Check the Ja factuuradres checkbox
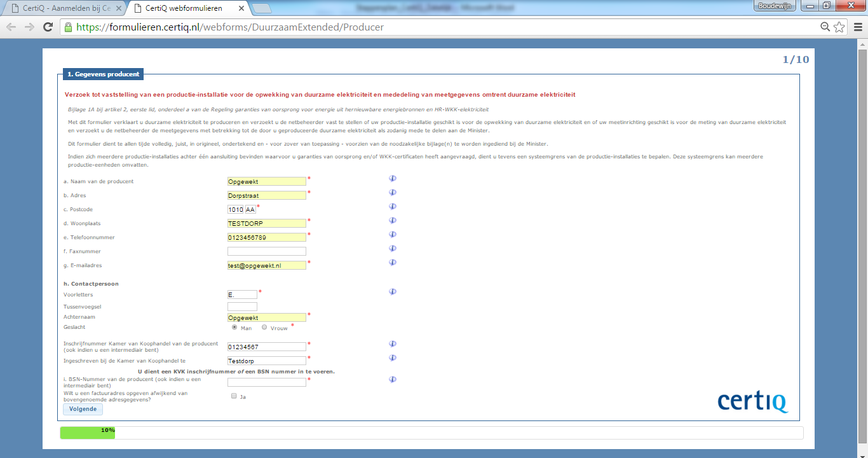 click(x=234, y=396)
